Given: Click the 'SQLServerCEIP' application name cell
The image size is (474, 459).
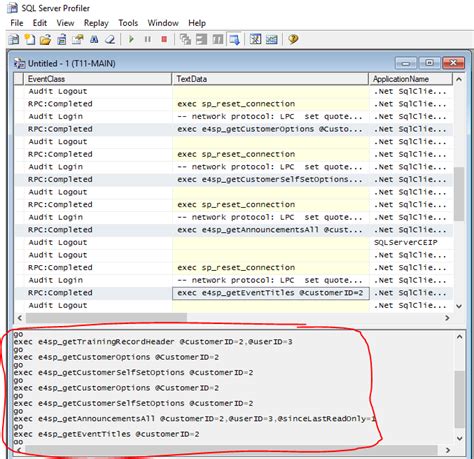Looking at the screenshot, I should click(x=411, y=242).
